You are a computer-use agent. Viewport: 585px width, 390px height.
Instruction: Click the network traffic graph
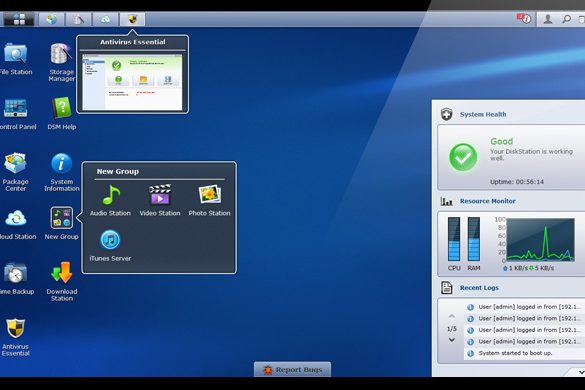tap(540, 239)
